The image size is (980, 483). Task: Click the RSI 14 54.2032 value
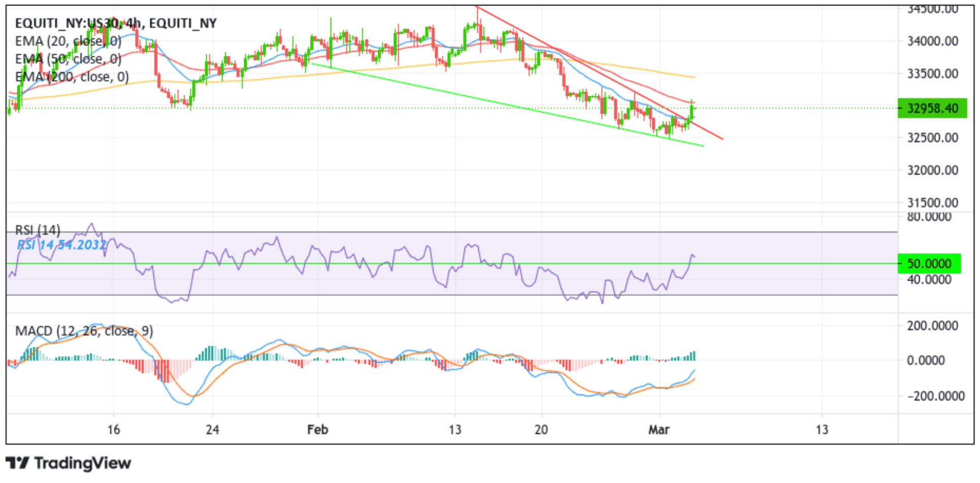point(61,245)
